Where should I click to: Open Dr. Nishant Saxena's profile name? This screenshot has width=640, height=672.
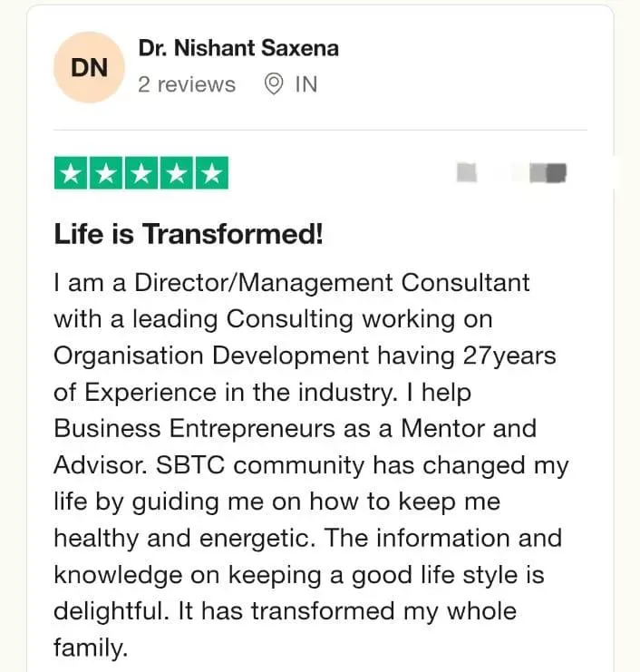point(238,48)
